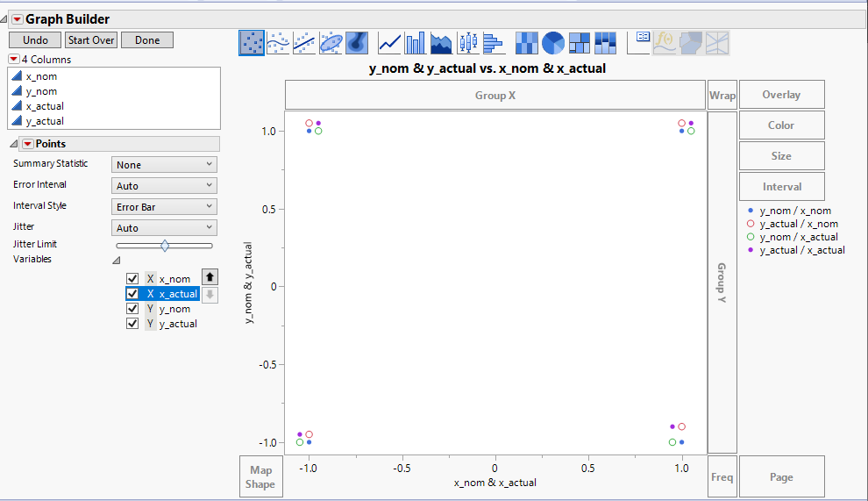Select the Contour element icon
The width and height of the screenshot is (868, 501).
[357, 43]
